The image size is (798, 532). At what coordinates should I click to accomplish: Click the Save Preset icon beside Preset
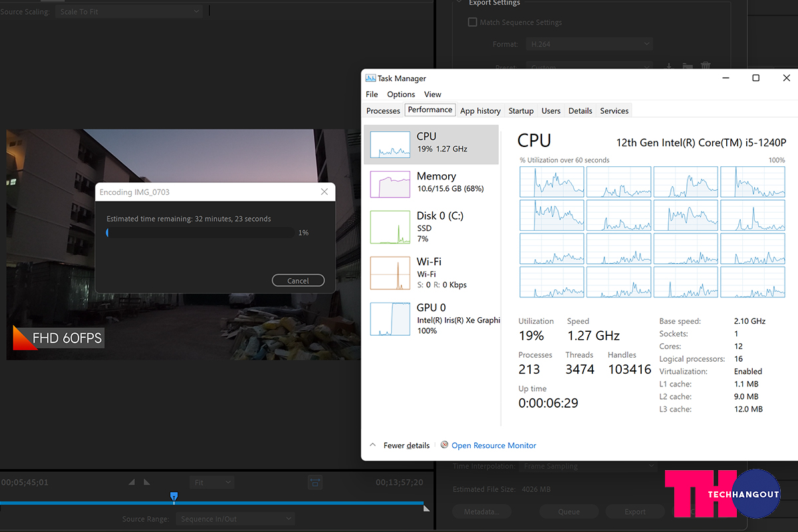click(670, 66)
